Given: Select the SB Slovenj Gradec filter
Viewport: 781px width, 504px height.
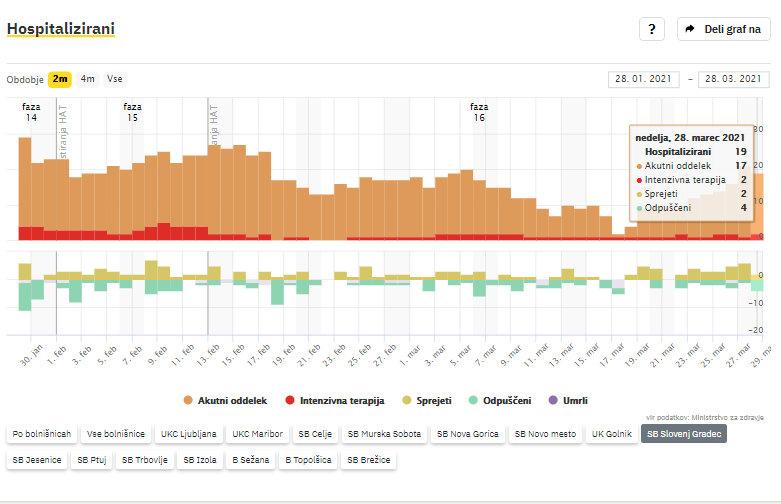Looking at the screenshot, I should point(684,435).
